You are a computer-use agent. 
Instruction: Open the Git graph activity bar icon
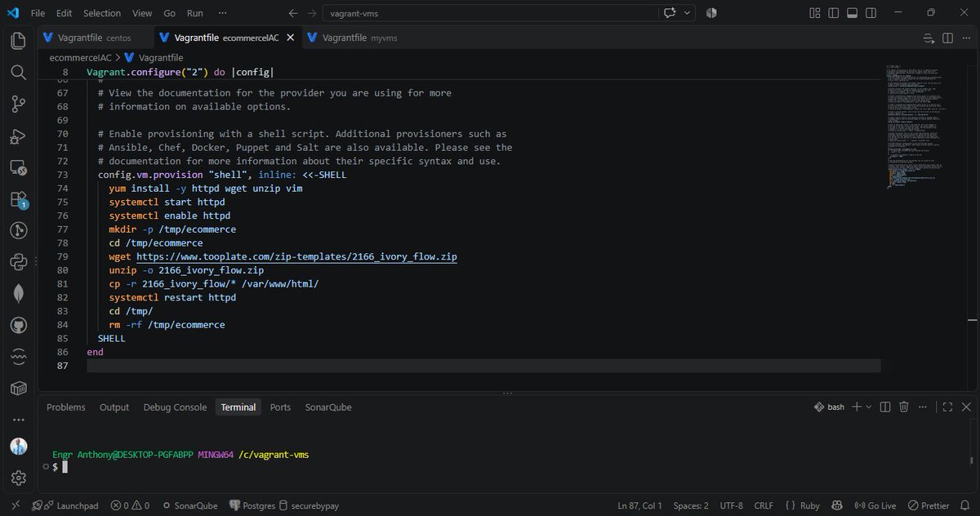click(18, 231)
